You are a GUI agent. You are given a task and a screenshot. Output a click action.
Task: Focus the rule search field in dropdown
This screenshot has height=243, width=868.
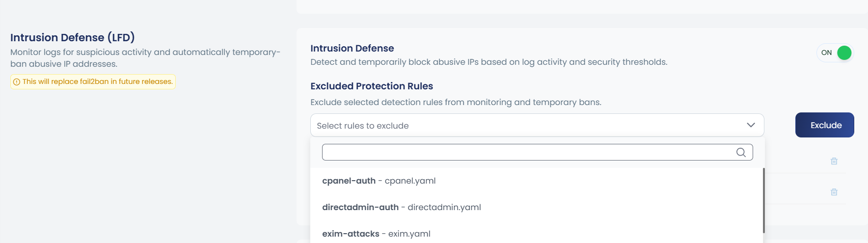(x=537, y=152)
